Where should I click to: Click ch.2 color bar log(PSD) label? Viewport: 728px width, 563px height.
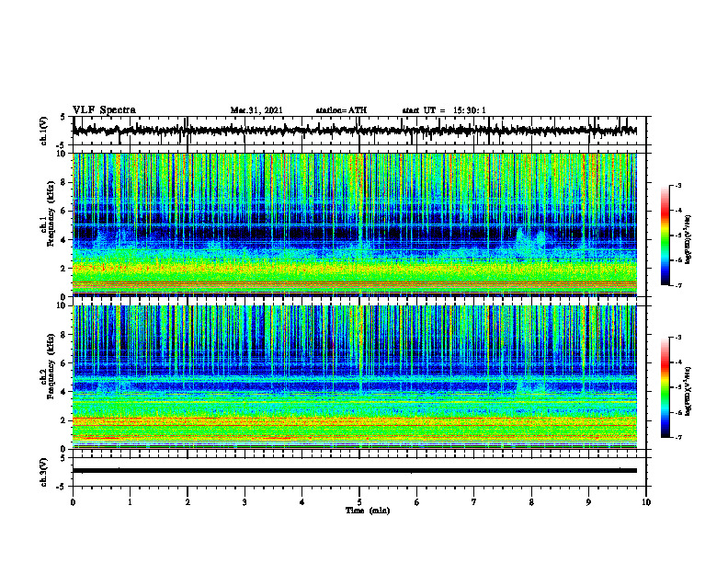click(688, 391)
